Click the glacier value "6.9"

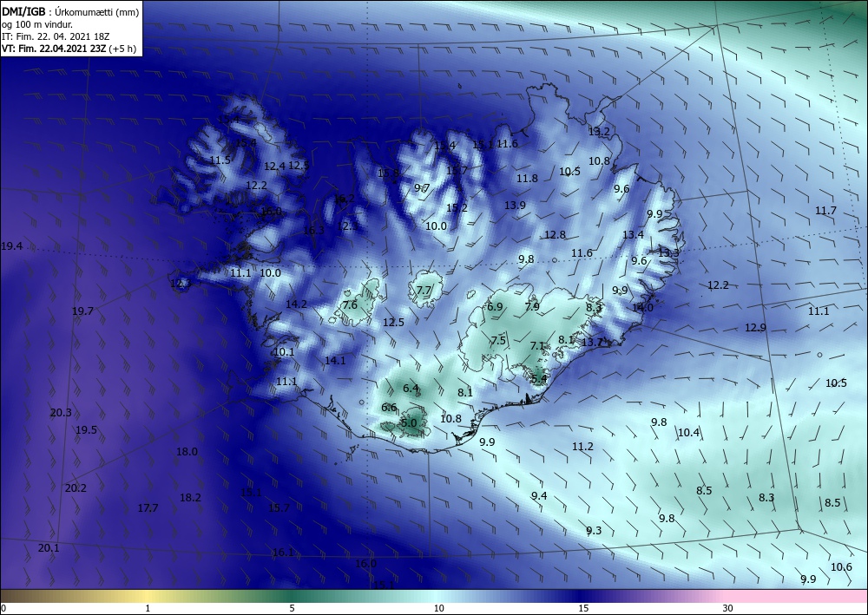495,307
